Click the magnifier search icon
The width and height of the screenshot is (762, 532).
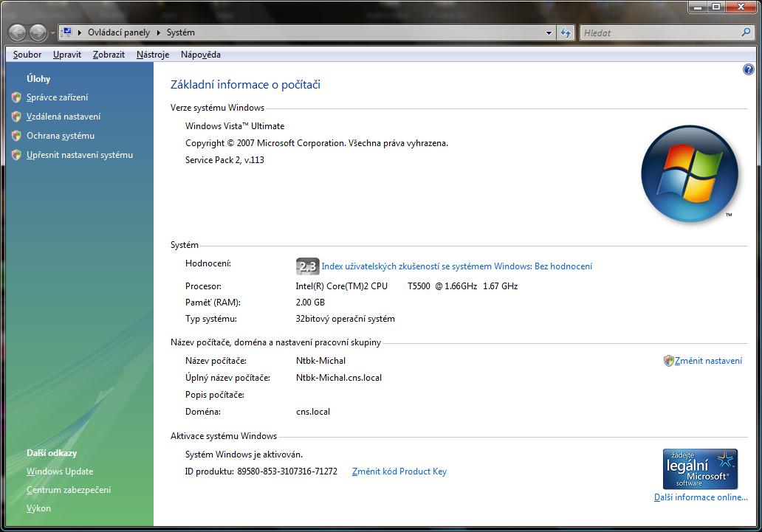point(746,32)
